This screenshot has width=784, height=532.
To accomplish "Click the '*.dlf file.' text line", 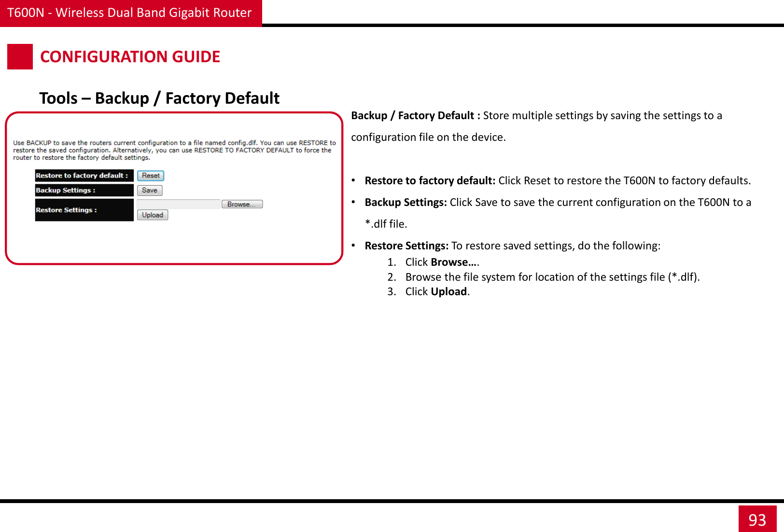I will click(x=386, y=224).
